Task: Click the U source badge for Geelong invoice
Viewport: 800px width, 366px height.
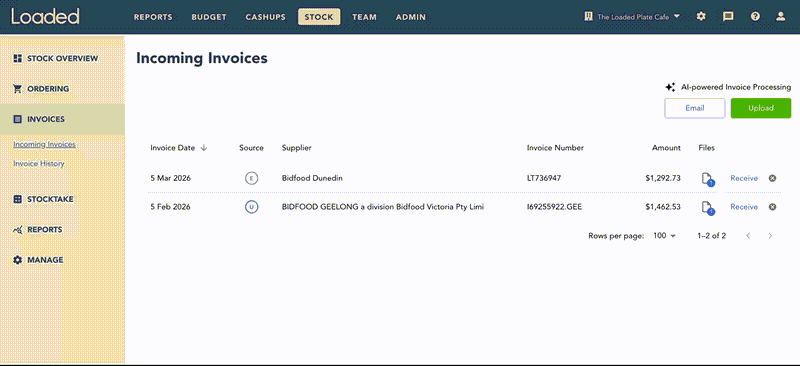Action: click(251, 207)
